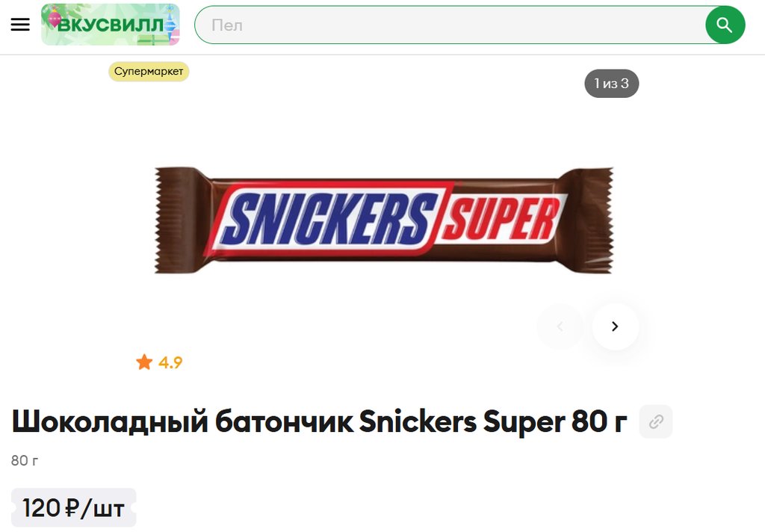Click the pink bauble on the logo
Viewport: 765px width, 532px height.
tap(55, 19)
